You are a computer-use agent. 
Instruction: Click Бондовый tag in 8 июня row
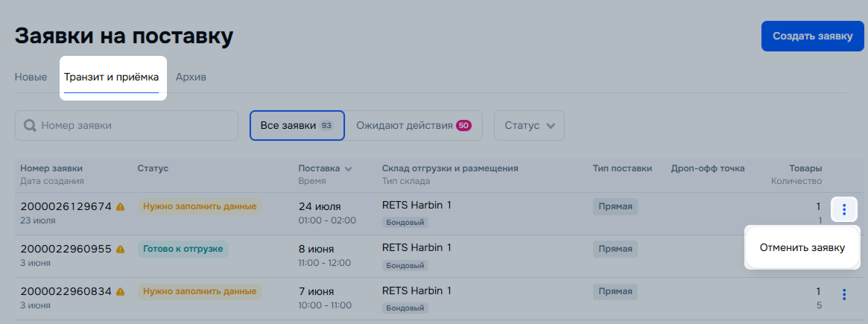(405, 265)
